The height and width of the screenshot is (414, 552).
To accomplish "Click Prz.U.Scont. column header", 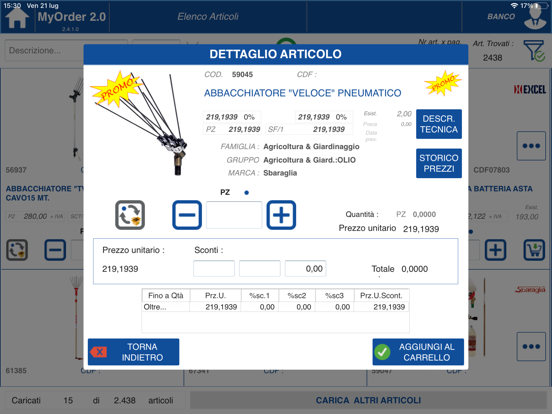I will pyautogui.click(x=381, y=295).
